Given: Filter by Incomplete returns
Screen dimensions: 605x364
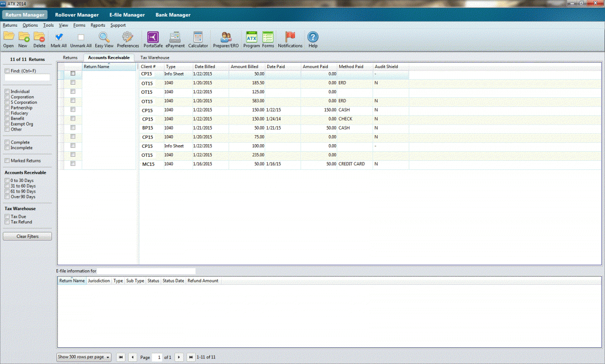Looking at the screenshot, I should (7, 148).
